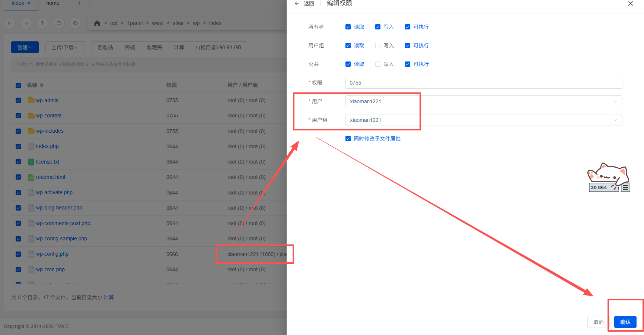Toggle hidden files with the eye icon
Viewport: 644px width, 335px height.
[75, 23]
